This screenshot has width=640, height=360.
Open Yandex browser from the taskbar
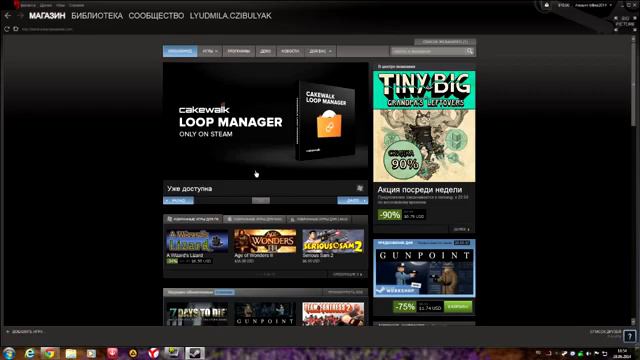(x=153, y=353)
